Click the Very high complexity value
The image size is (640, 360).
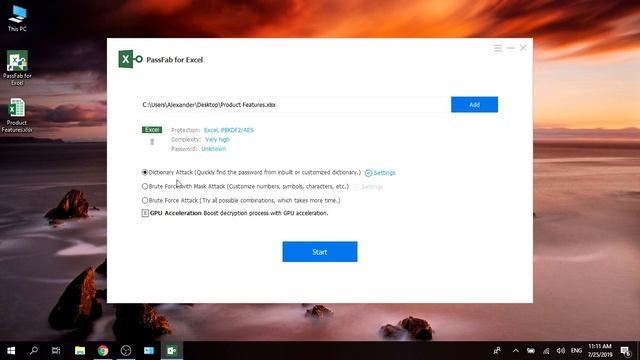tap(217, 140)
